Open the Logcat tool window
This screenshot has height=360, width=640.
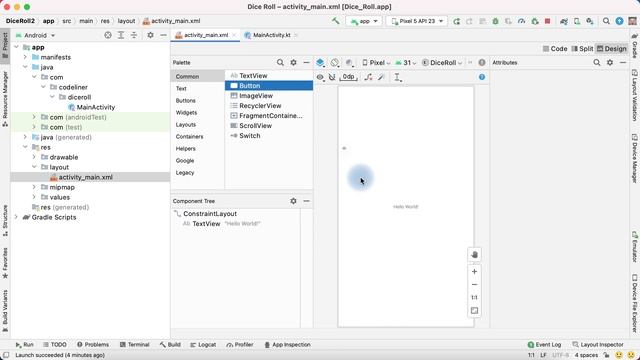click(203, 344)
